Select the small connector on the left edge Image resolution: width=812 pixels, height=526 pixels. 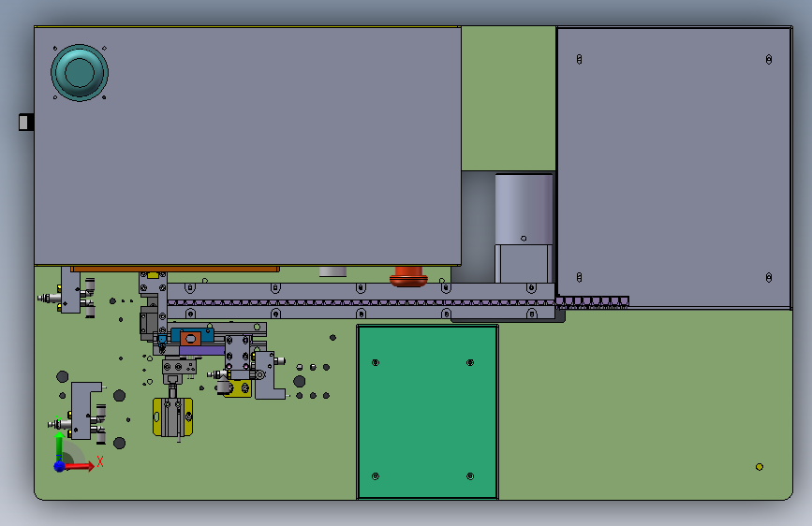[x=26, y=123]
